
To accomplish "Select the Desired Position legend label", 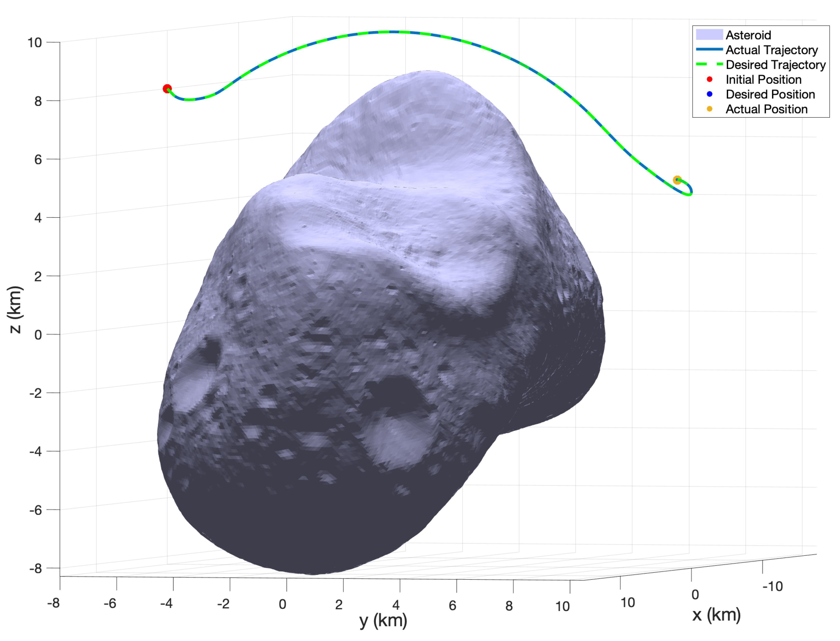I will tap(770, 95).
